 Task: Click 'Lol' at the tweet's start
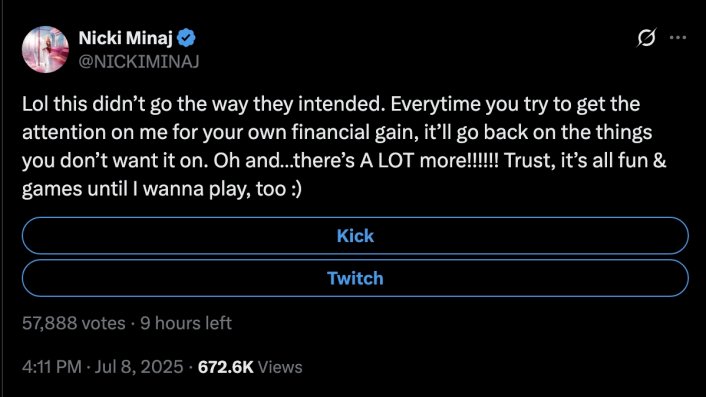click(x=35, y=104)
